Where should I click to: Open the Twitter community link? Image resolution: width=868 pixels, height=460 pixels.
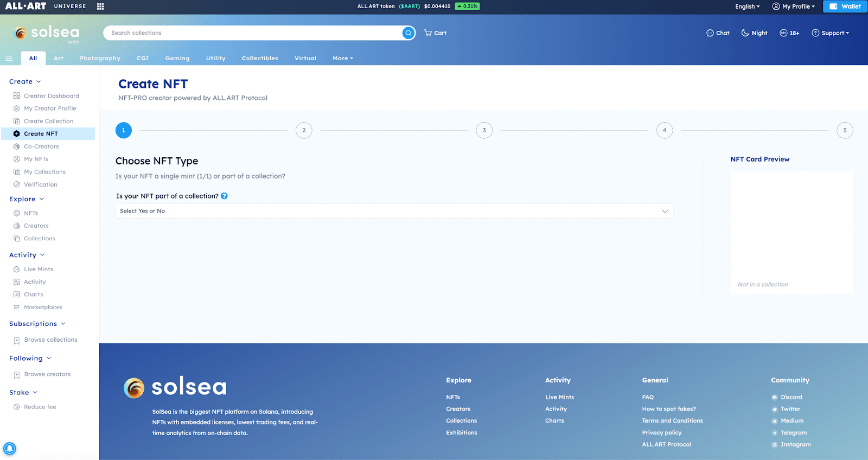tap(786, 409)
